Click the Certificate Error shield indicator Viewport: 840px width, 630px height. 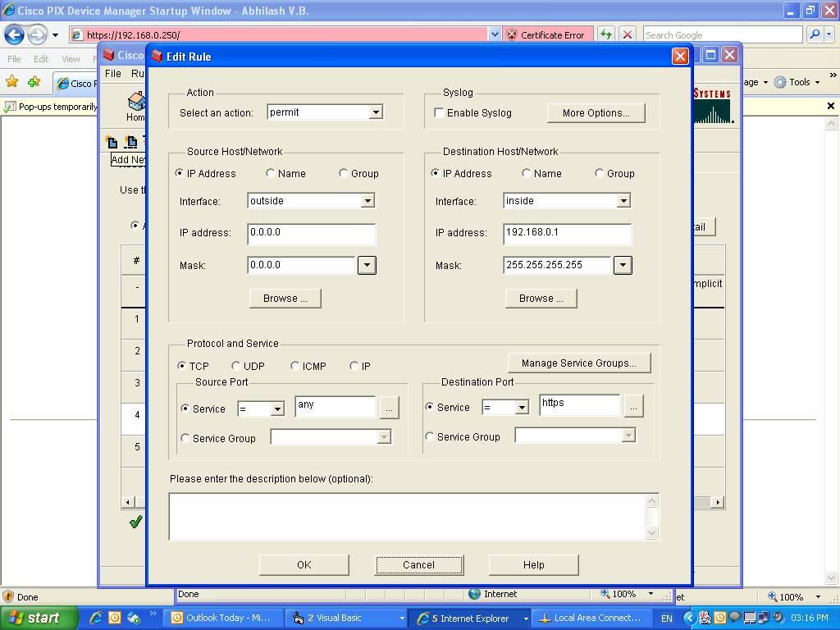click(546, 34)
